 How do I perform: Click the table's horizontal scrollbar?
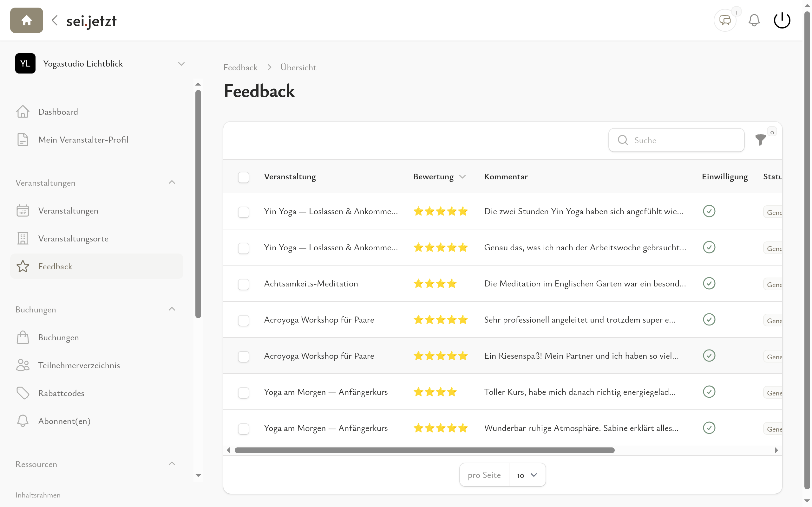point(424,450)
